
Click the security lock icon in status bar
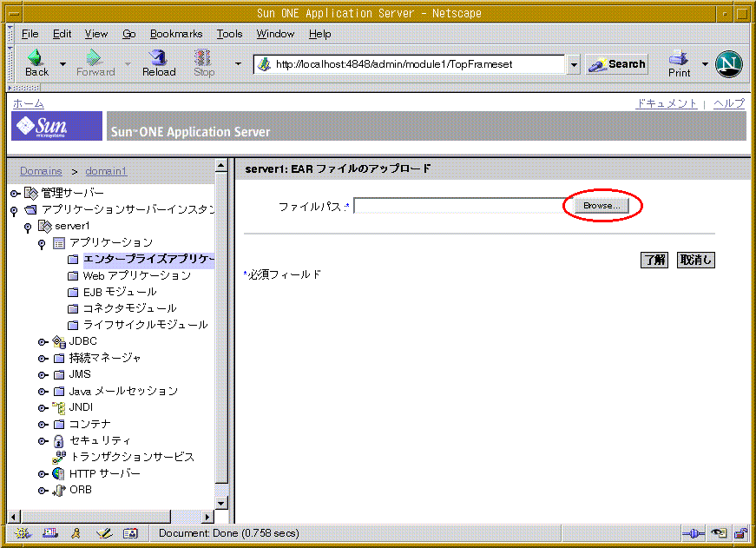[740, 533]
